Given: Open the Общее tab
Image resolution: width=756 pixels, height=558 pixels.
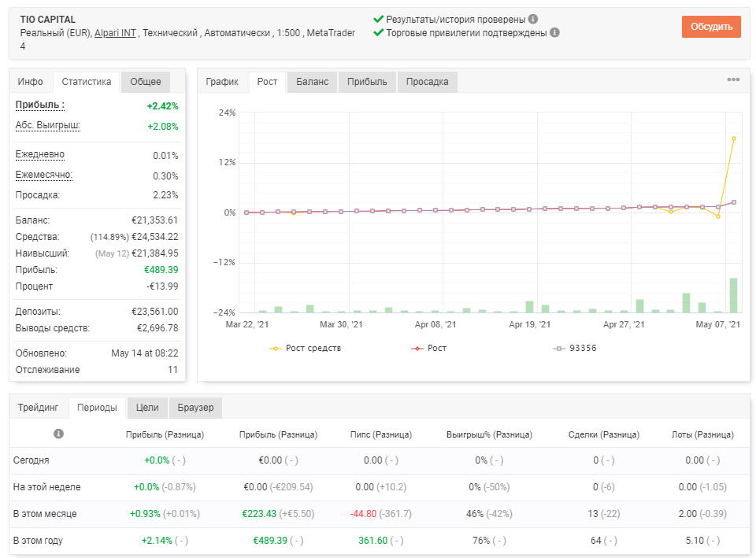Looking at the screenshot, I should click(146, 81).
